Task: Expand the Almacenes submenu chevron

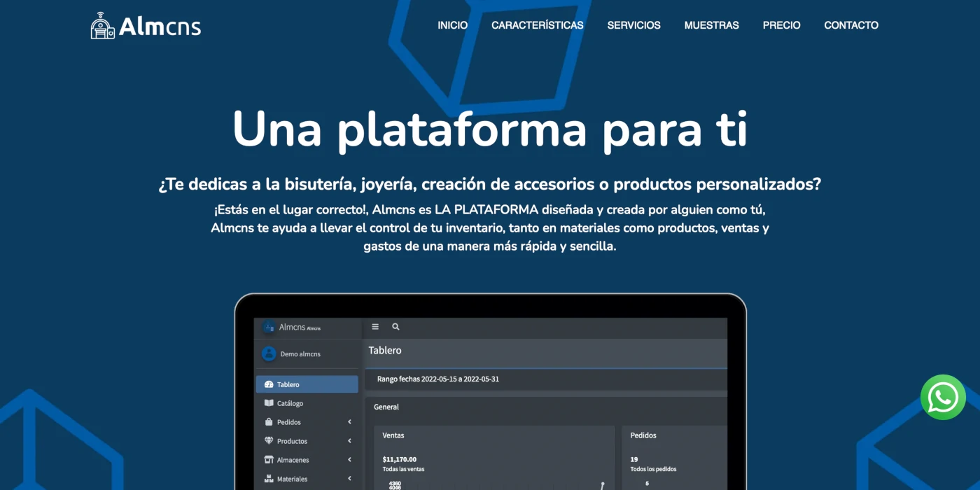Action: (x=349, y=460)
